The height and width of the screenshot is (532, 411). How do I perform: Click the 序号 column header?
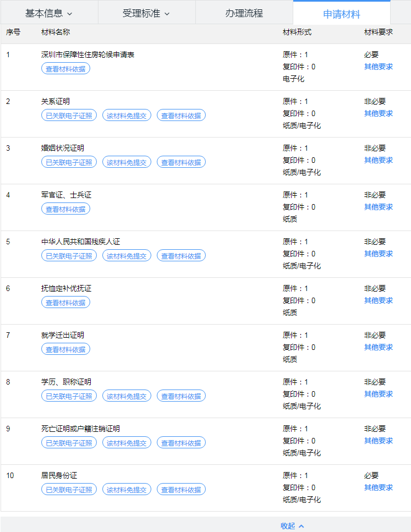point(13,32)
